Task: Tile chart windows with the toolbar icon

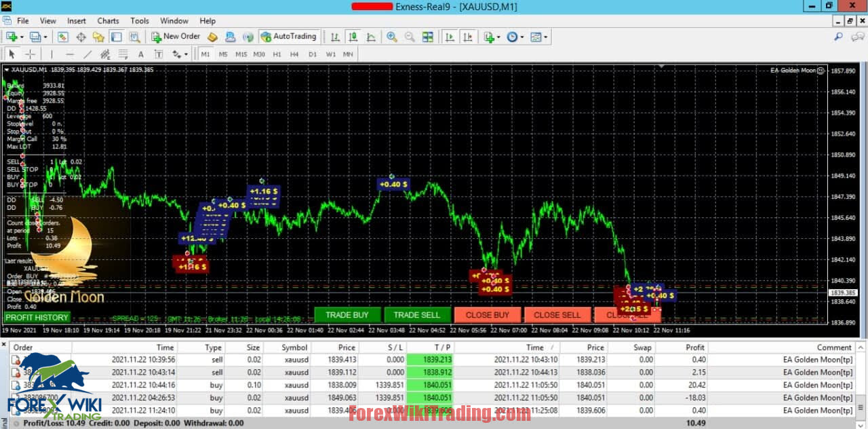Action: [428, 37]
